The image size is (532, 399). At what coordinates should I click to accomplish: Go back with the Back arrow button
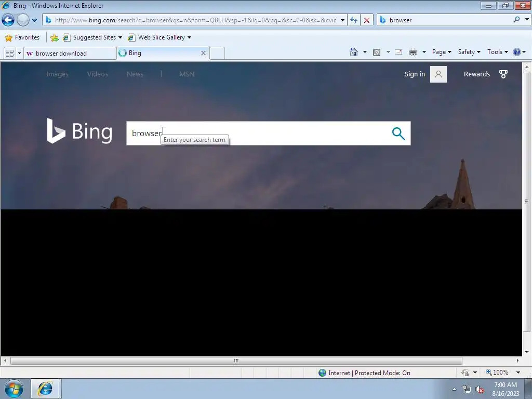pyautogui.click(x=8, y=20)
